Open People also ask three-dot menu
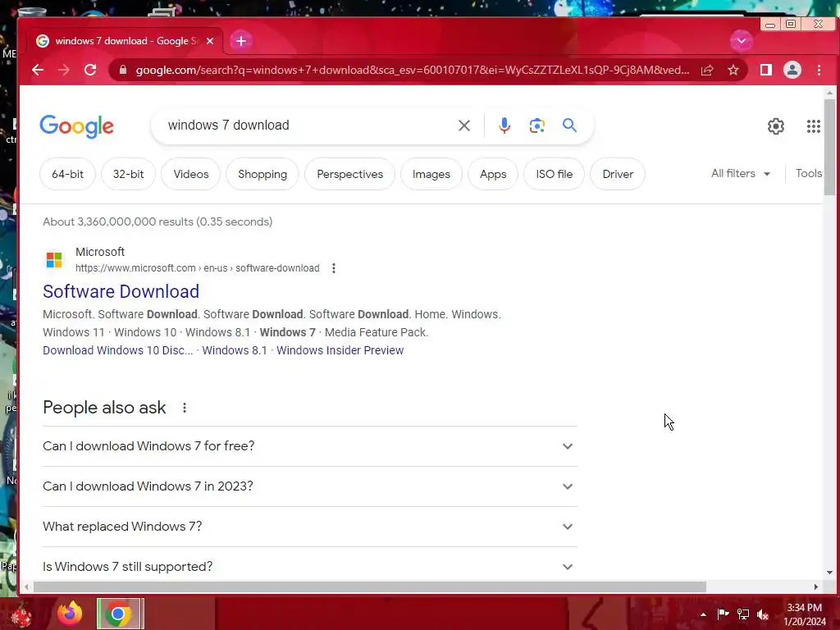The image size is (840, 630). coord(185,408)
